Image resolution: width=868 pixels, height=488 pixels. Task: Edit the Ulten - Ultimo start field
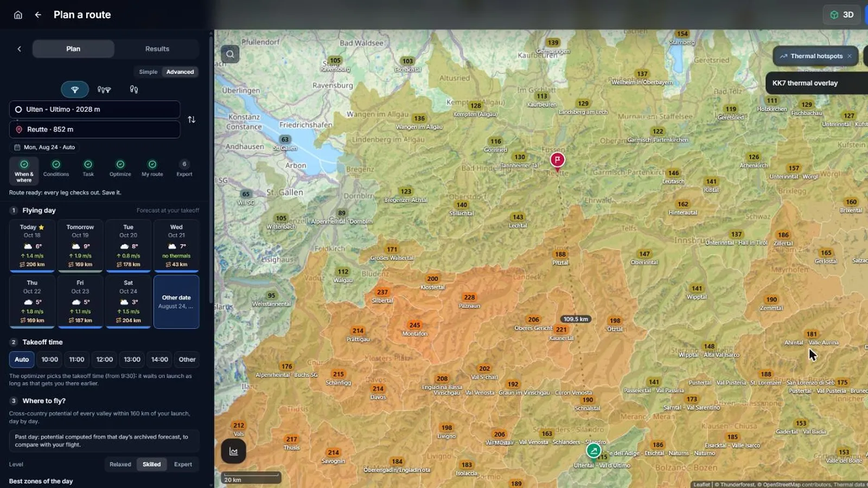point(95,109)
